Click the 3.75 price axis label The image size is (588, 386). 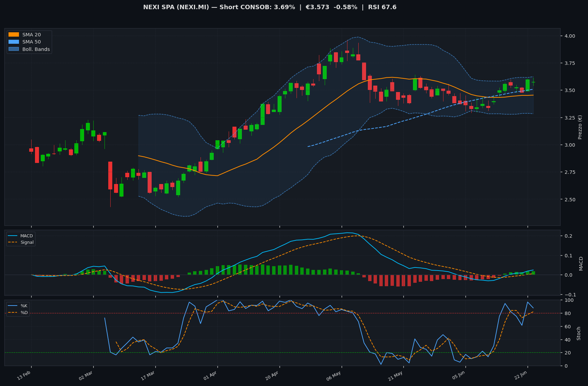[x=570, y=63]
